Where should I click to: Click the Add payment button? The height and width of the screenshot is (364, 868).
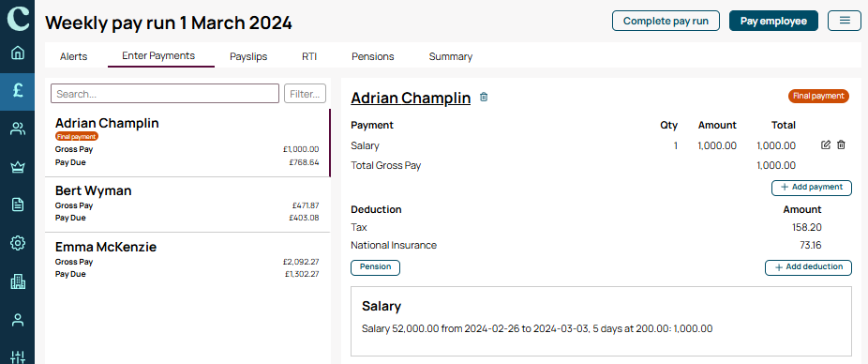[x=812, y=188]
